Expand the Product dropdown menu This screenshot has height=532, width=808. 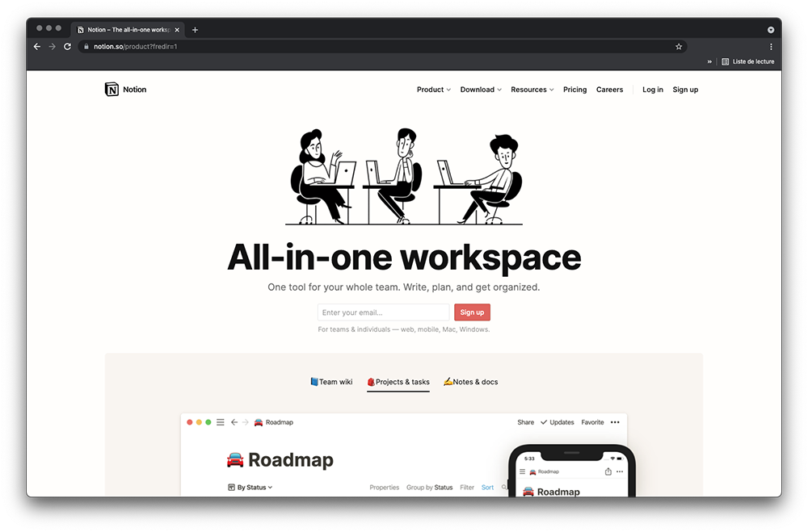coord(433,90)
